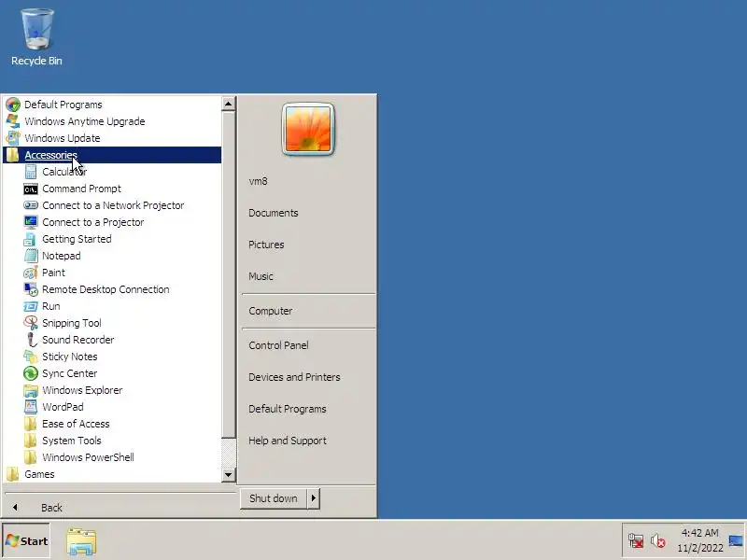
Task: Click the Connect to a Network Projector icon
Action: coord(31,205)
